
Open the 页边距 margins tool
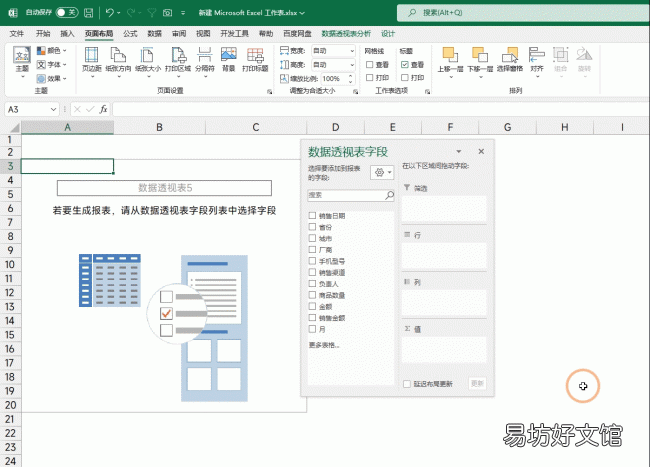[x=92, y=60]
